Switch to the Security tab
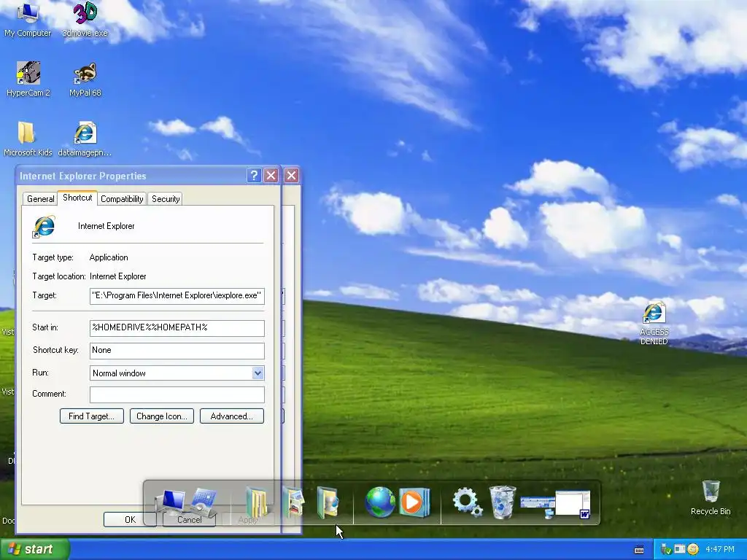The height and width of the screenshot is (560, 747). pyautogui.click(x=166, y=198)
